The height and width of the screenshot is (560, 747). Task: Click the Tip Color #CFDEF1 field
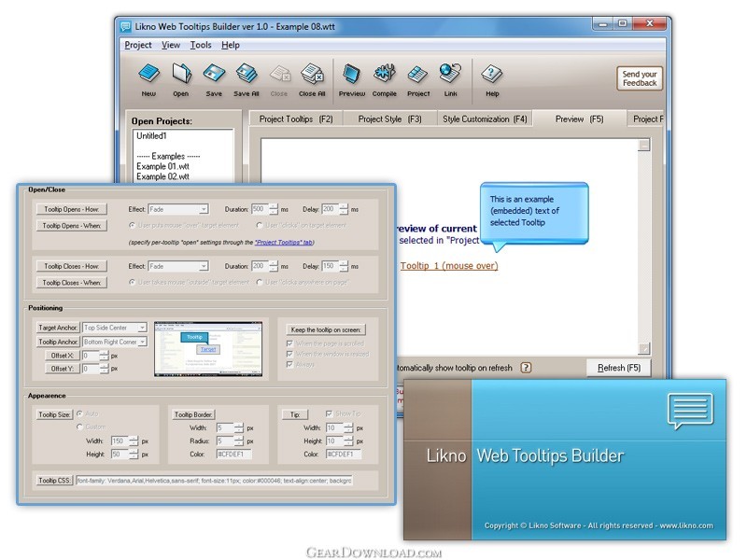[344, 455]
